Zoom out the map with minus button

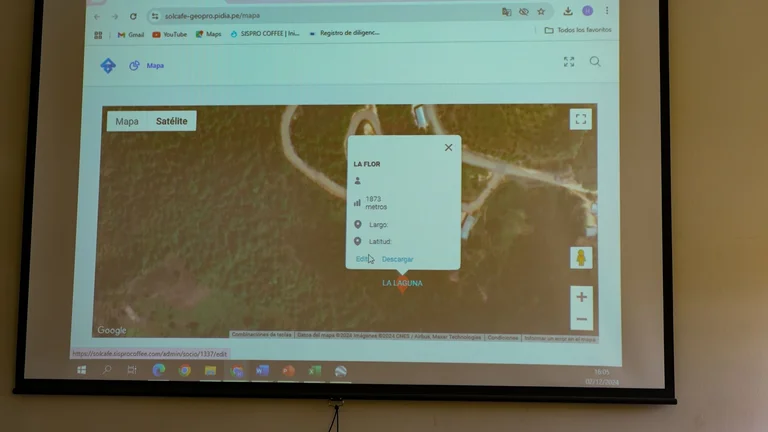(581, 319)
